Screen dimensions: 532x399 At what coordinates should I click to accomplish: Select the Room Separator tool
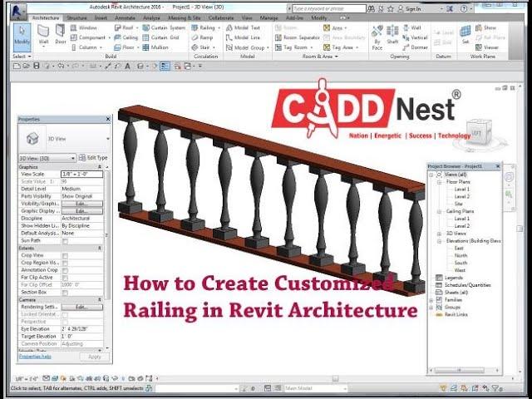click(298, 37)
